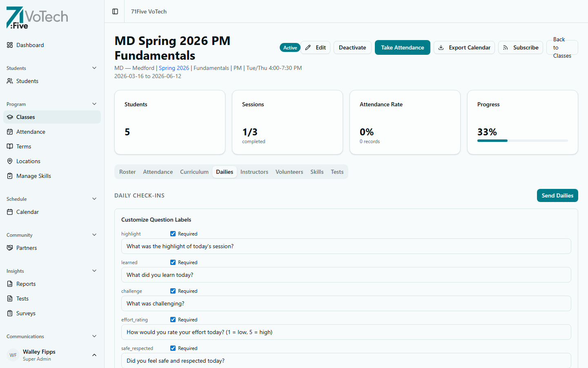Open the Spring 2026 link
The image size is (588, 368).
[174, 68]
